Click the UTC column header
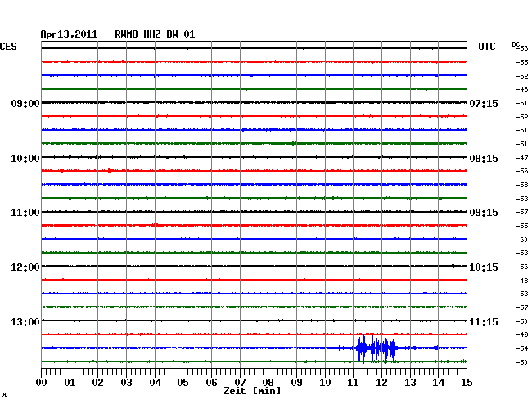532x404 pixels. 487,47
